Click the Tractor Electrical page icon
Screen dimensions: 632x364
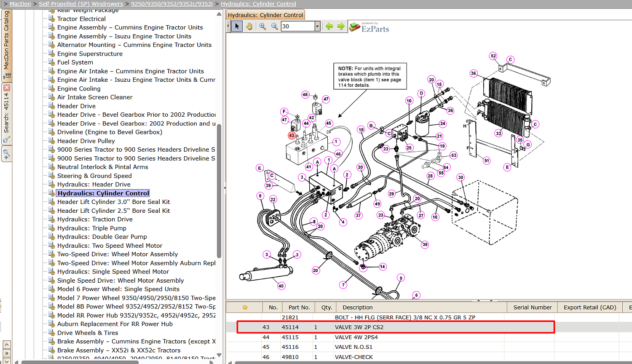[x=51, y=19]
